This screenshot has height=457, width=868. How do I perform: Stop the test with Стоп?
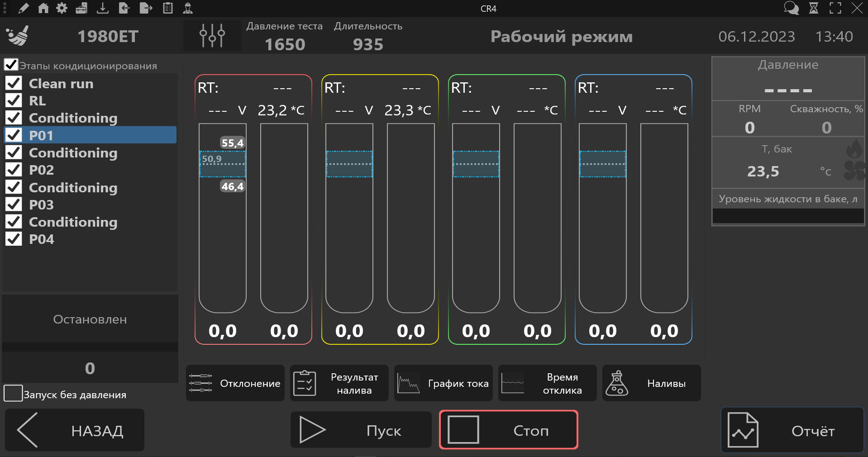point(509,430)
